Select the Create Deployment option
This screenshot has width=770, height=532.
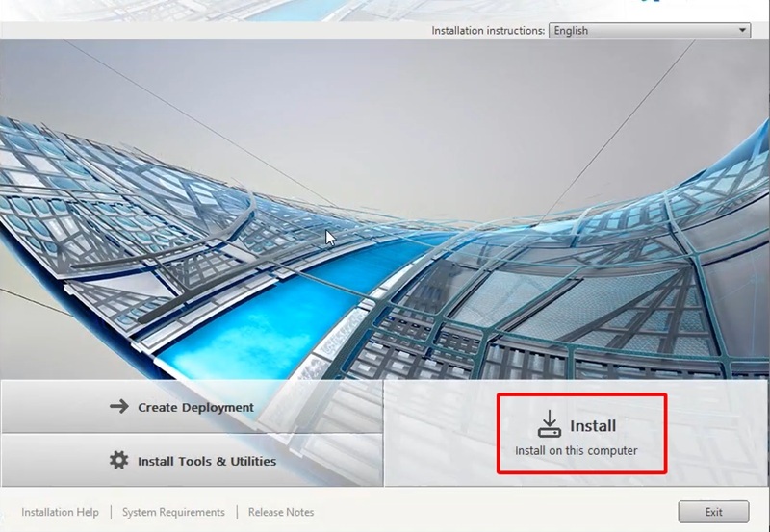192,407
